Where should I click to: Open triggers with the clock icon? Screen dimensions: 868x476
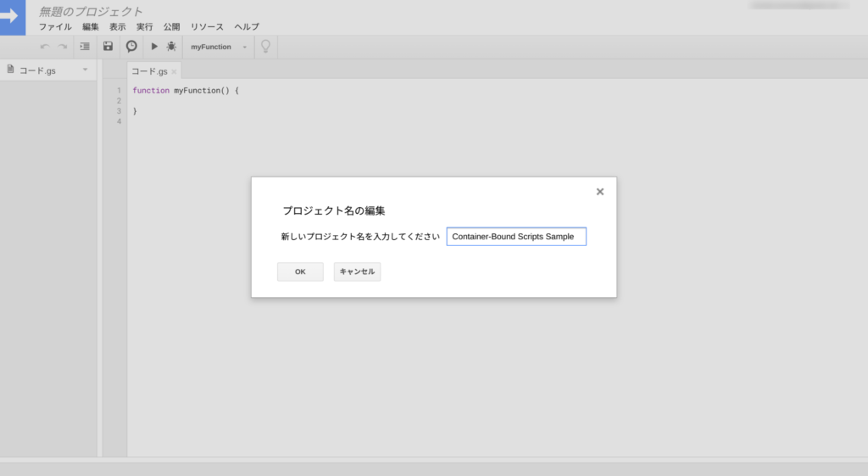pyautogui.click(x=131, y=47)
